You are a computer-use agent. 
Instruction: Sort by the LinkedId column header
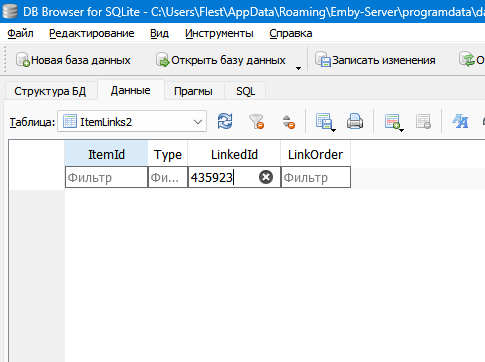pos(234,154)
